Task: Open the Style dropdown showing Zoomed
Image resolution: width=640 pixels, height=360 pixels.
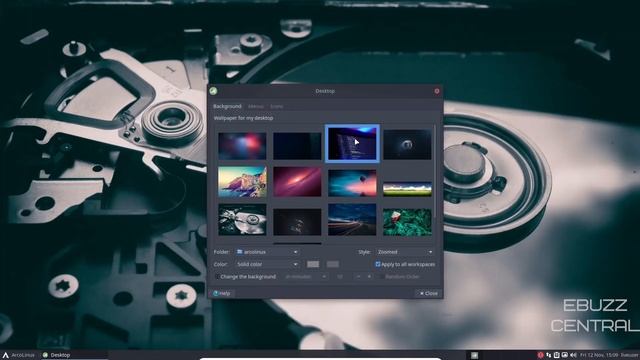Action: [x=404, y=252]
